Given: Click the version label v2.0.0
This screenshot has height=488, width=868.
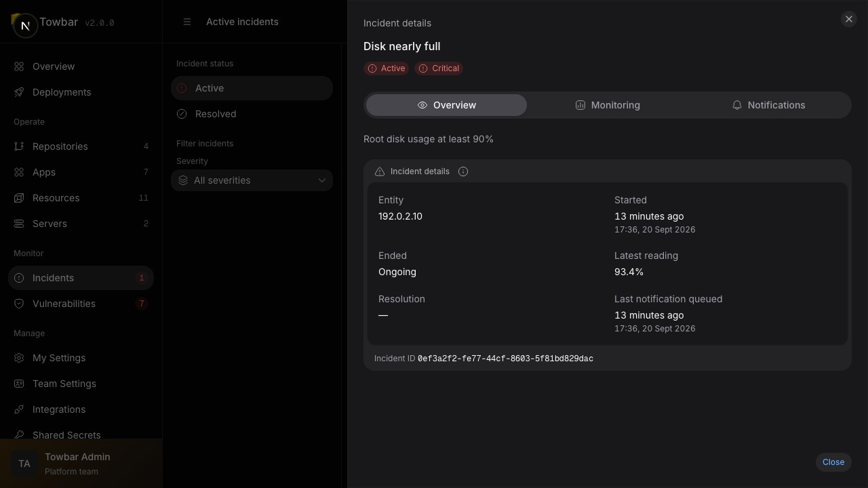Looking at the screenshot, I should [99, 23].
